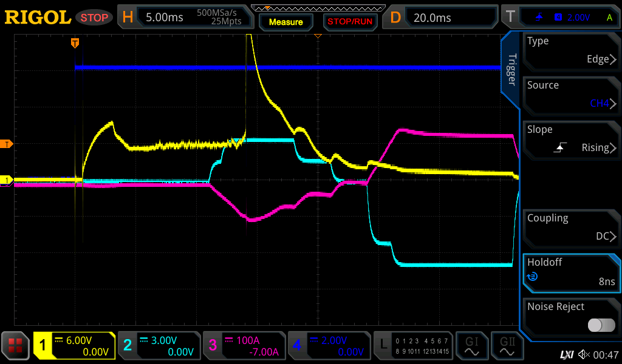Click the RIGOL logo
This screenshot has height=364, width=622.
coord(38,18)
